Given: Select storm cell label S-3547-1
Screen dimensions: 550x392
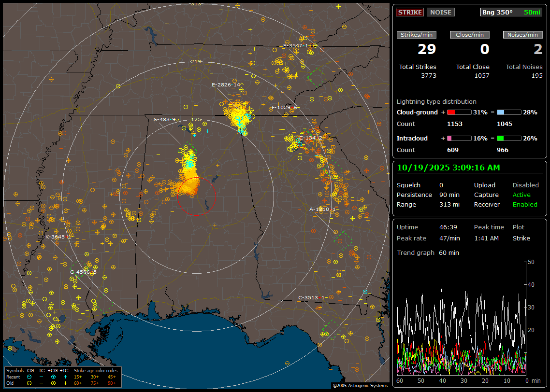Looking at the screenshot, I should pyautogui.click(x=296, y=46).
